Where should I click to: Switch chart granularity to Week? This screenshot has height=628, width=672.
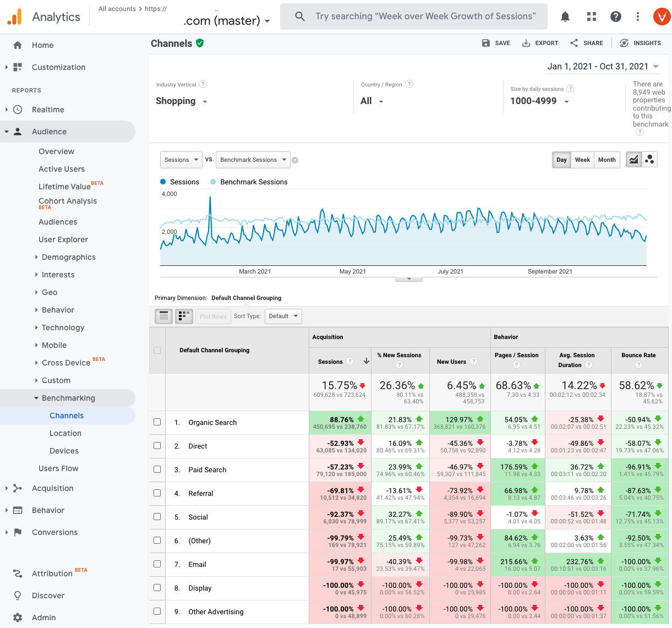(x=582, y=160)
